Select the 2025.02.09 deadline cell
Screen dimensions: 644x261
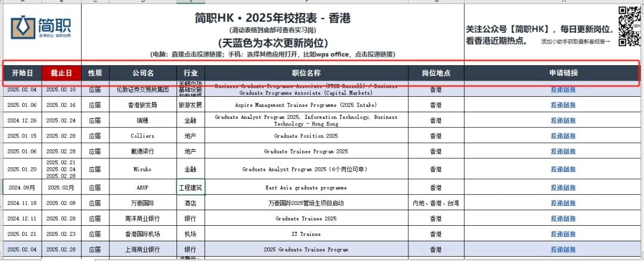coord(61,203)
